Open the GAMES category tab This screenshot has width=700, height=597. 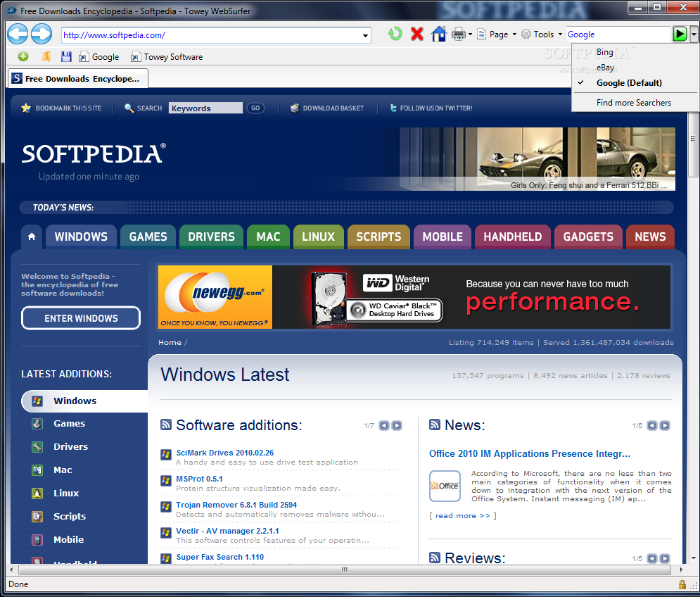click(148, 237)
